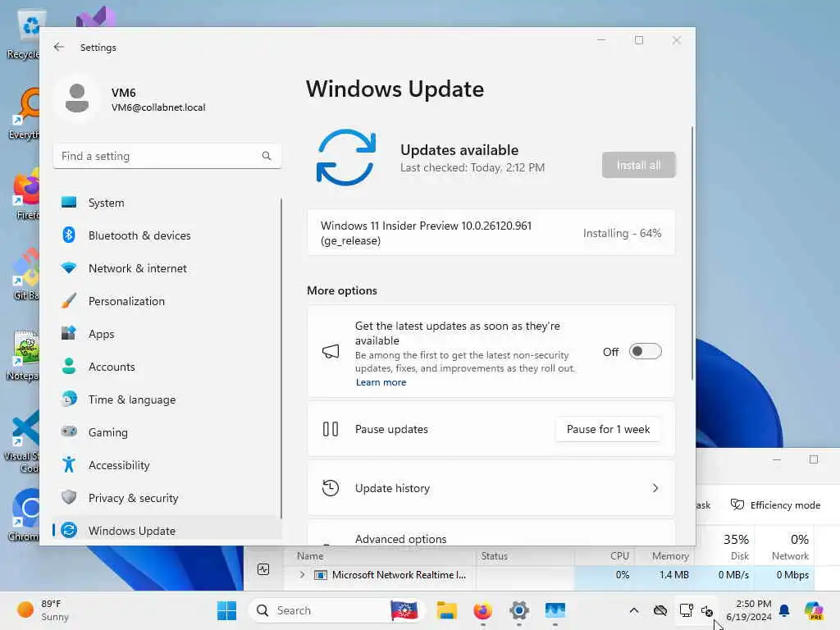840x630 pixels.
Task: Sort by Network column in Task Manager
Action: [790, 556]
